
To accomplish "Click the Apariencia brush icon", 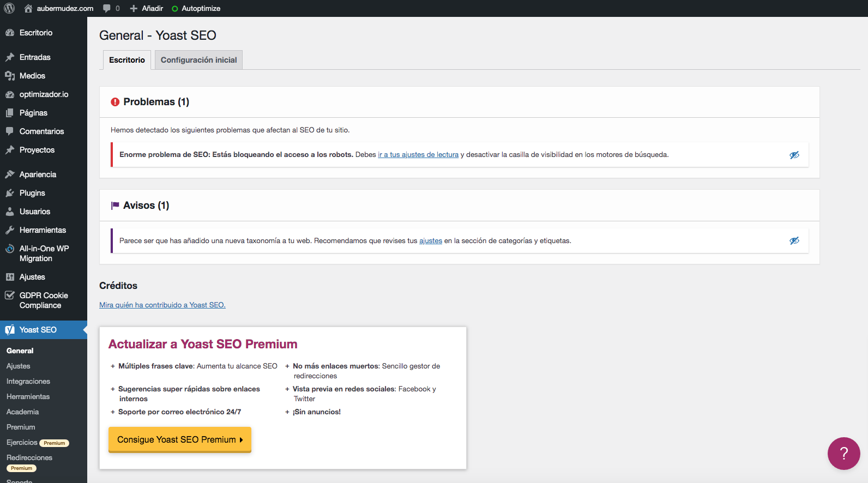I will pos(10,174).
